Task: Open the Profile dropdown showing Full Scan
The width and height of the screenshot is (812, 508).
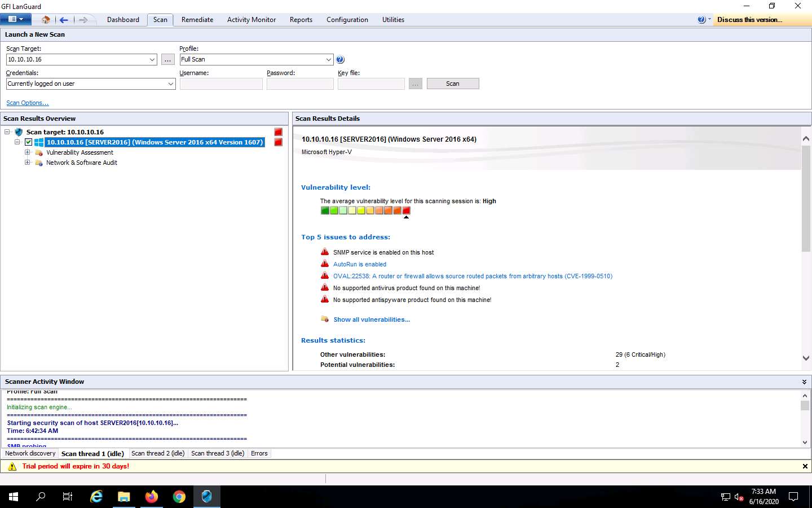Action: coord(328,60)
